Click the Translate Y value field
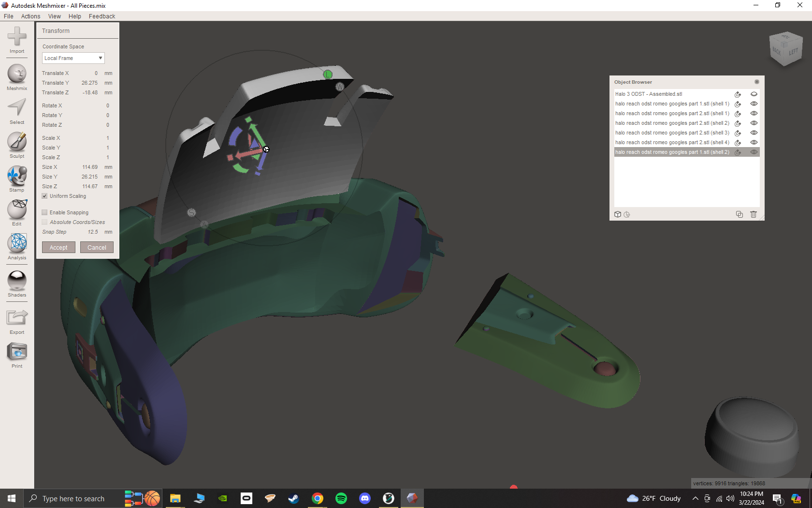This screenshot has height=508, width=812. tap(89, 83)
